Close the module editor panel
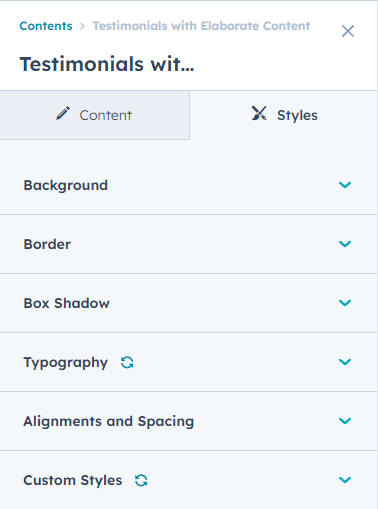 (x=348, y=31)
